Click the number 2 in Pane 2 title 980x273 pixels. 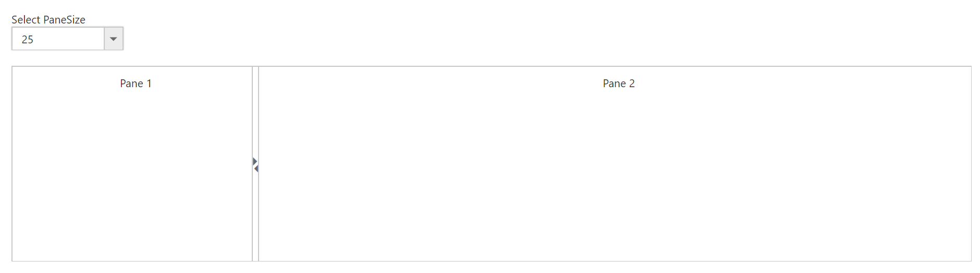pyautogui.click(x=632, y=84)
